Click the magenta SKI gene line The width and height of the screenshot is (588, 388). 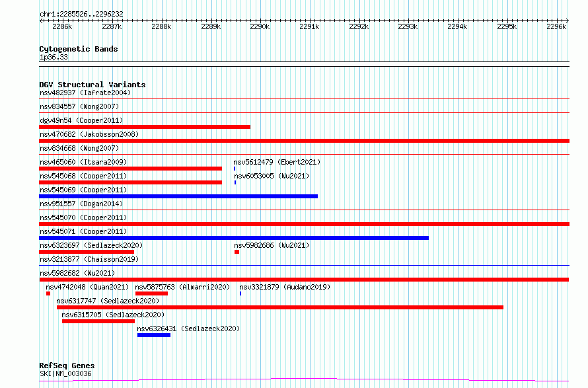pyautogui.click(x=304, y=380)
